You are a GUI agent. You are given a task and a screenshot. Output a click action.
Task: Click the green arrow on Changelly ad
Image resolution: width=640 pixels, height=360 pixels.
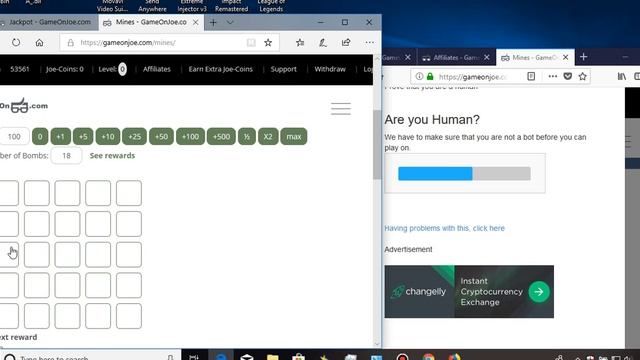(539, 292)
